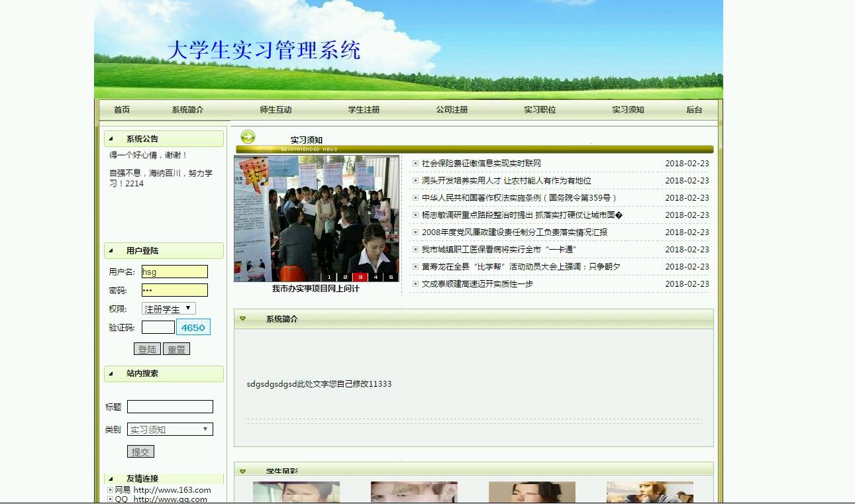Click the intro text sdgsdgsdgsd此处文字您自己修改11333
Screen dimensions: 855x504
(x=319, y=384)
